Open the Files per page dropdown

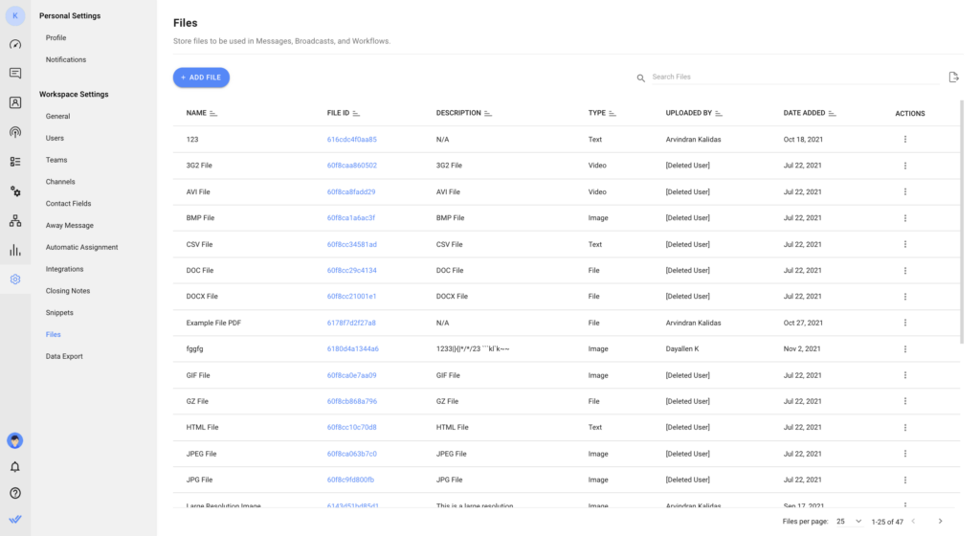point(850,521)
